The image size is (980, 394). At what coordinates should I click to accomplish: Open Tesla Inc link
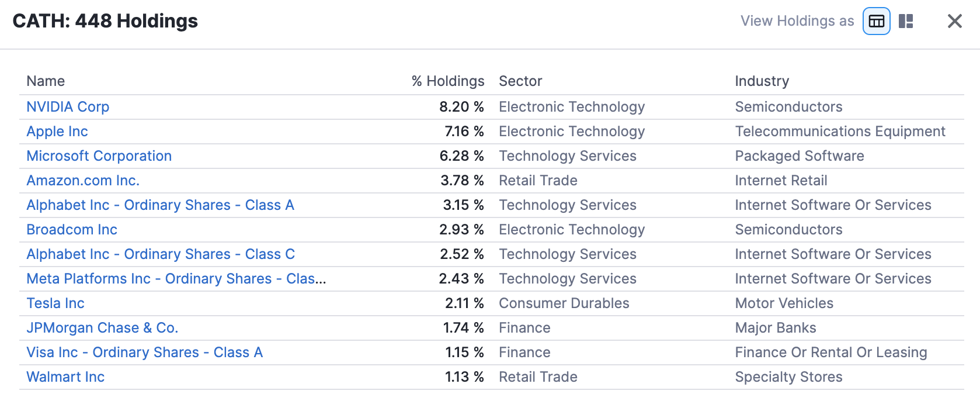pos(55,303)
